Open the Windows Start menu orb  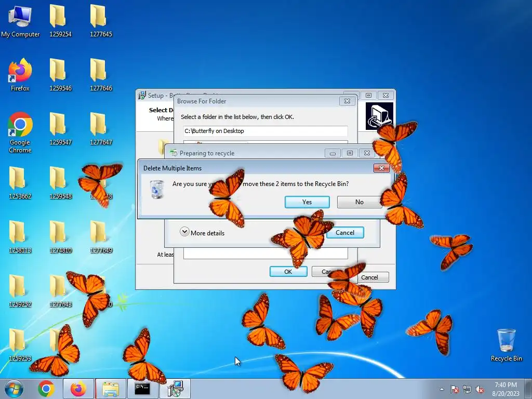point(14,389)
